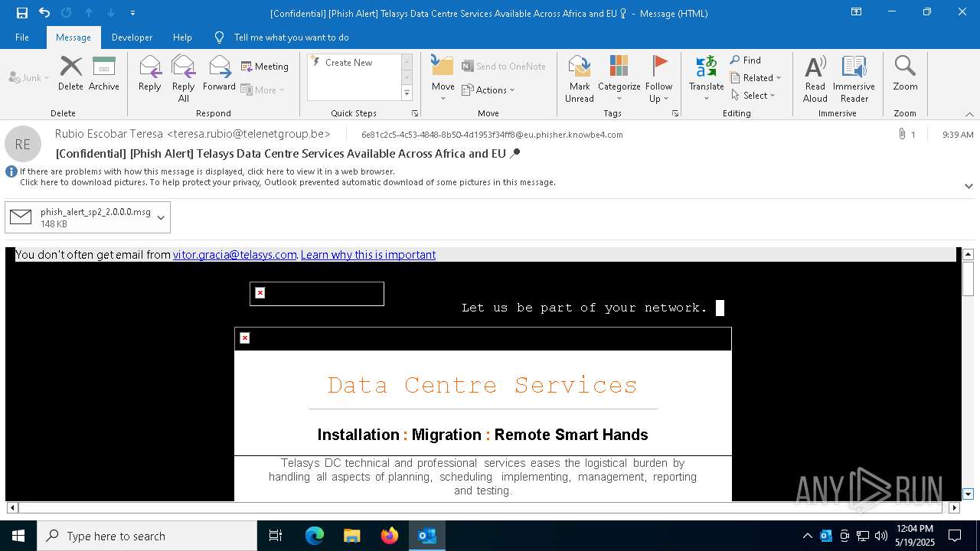980x551 pixels.
Task: Expand the Quick Steps gallery
Action: [407, 93]
